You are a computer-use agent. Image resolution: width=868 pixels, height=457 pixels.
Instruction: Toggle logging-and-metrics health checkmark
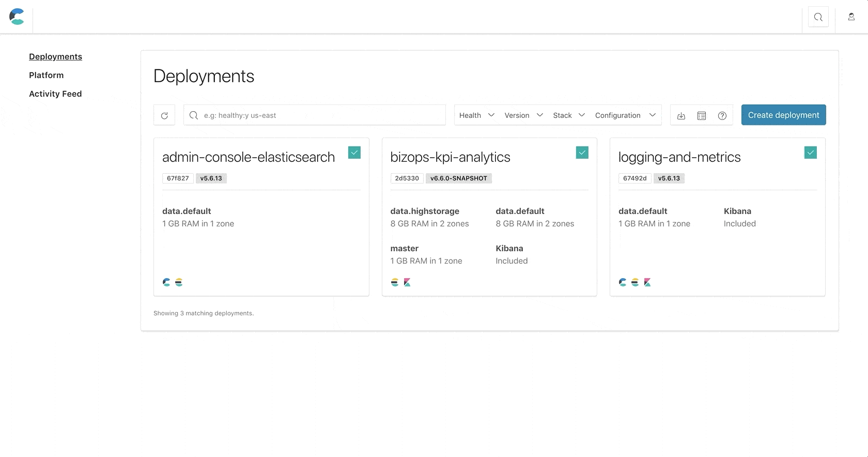(811, 153)
